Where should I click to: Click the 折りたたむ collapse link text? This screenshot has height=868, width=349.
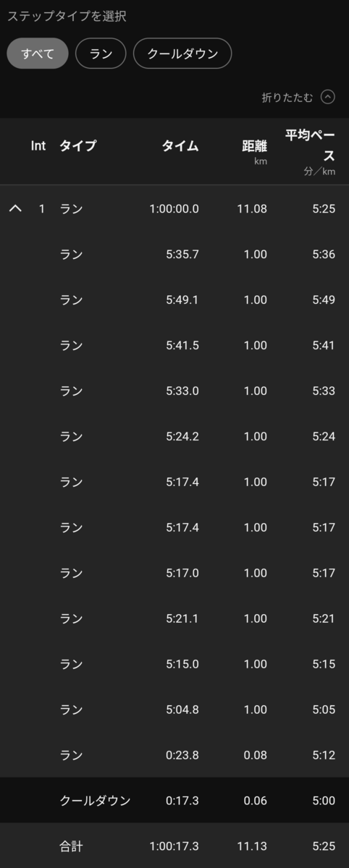[287, 98]
